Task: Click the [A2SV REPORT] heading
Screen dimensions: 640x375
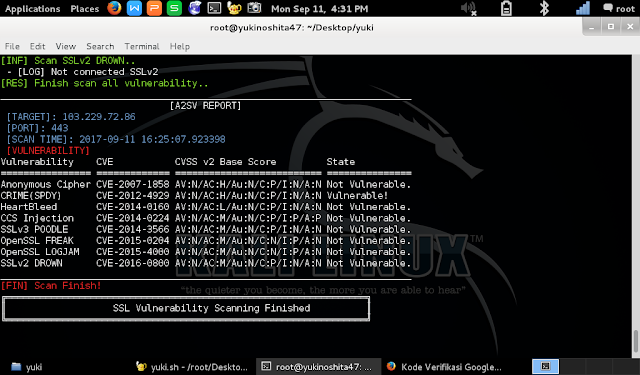Action: coord(205,106)
